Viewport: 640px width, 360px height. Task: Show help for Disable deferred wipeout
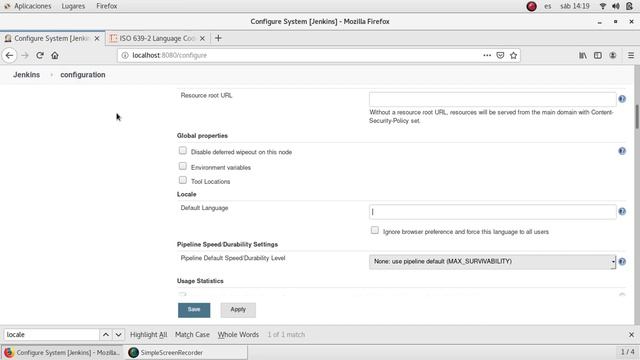(622, 151)
